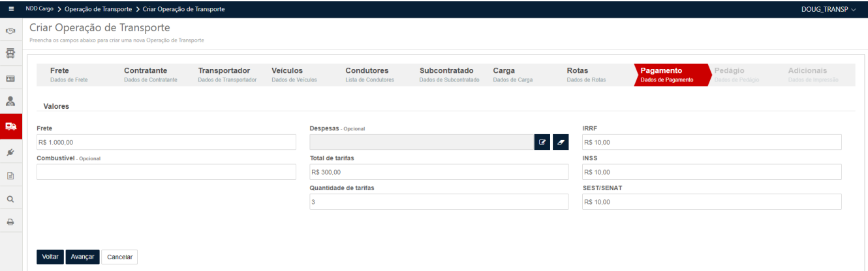Click the Voltar button
Viewport: 868px width, 271px height.
pos(50,257)
